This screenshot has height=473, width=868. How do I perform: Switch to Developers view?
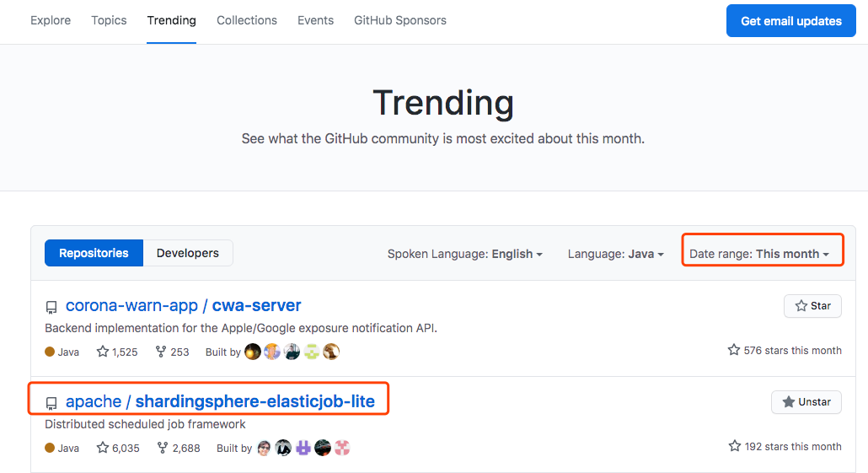[x=188, y=253]
